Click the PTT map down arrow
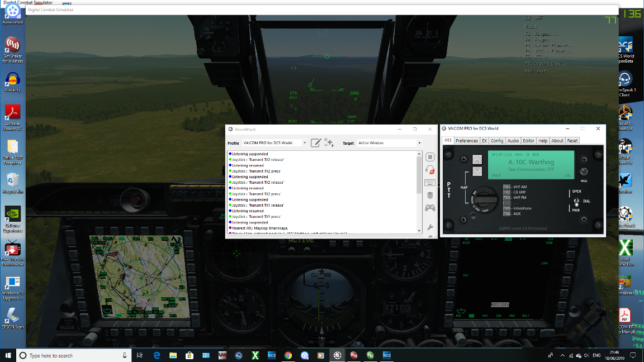This screenshot has height=362, width=644. (x=477, y=171)
